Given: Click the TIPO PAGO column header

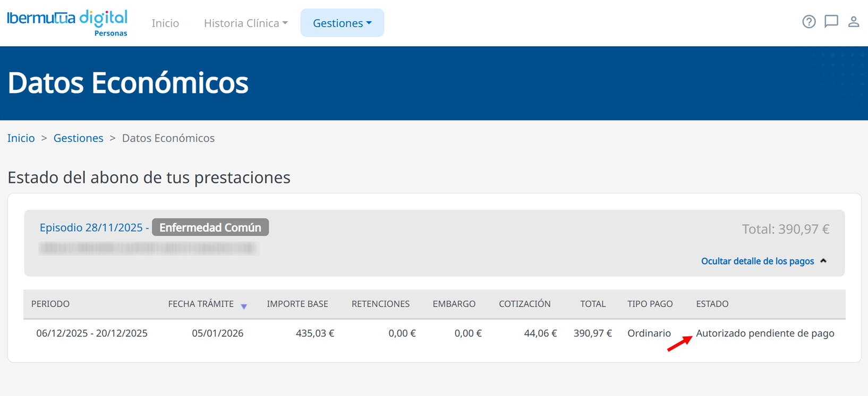Looking at the screenshot, I should tap(650, 304).
